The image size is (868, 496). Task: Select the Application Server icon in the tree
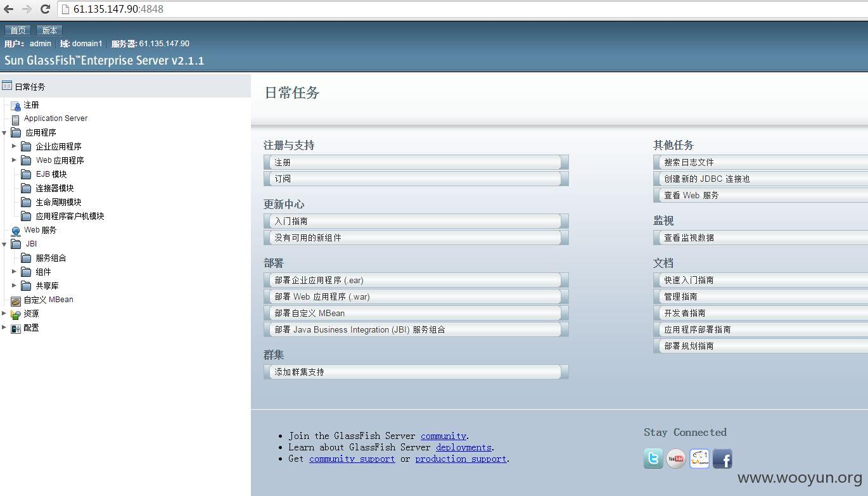coord(16,119)
